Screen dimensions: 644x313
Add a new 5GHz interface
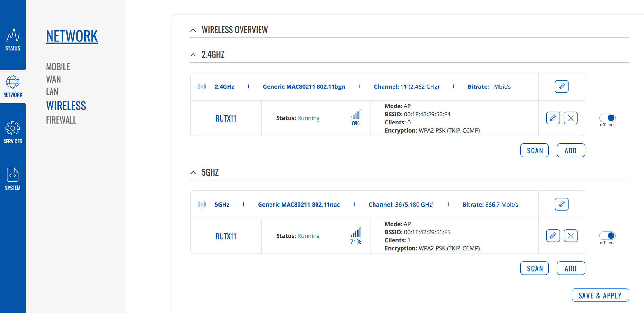click(571, 268)
